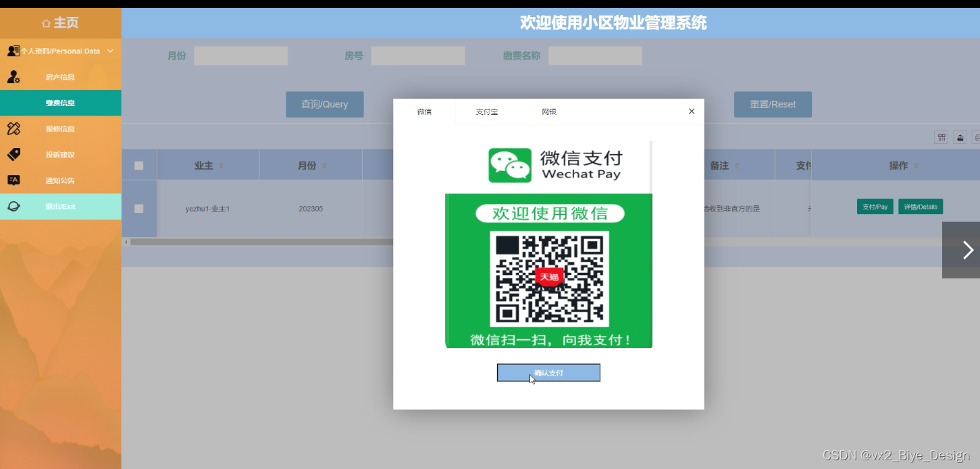
Task: Focus the 房号 search input field
Action: click(x=418, y=56)
